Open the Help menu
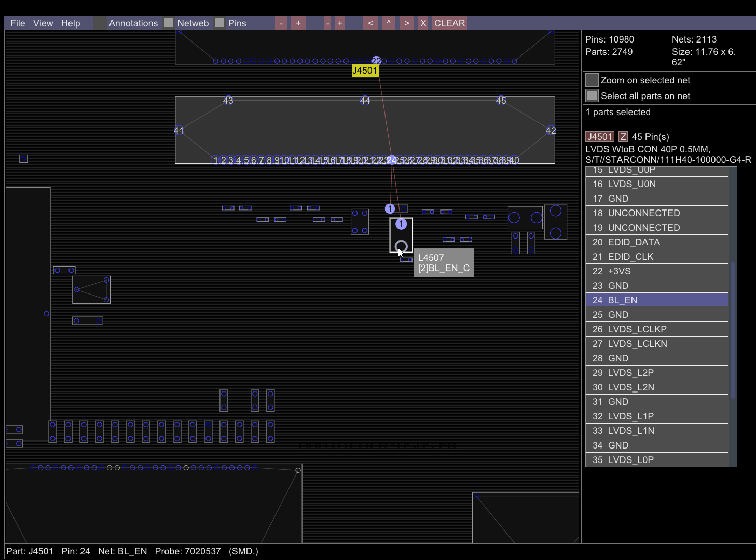756x560 pixels. tap(71, 23)
